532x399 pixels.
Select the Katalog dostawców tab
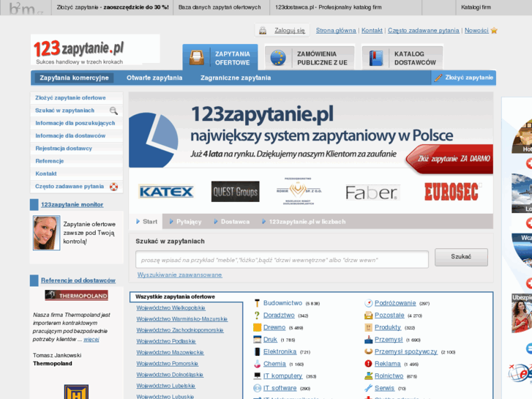coord(402,58)
